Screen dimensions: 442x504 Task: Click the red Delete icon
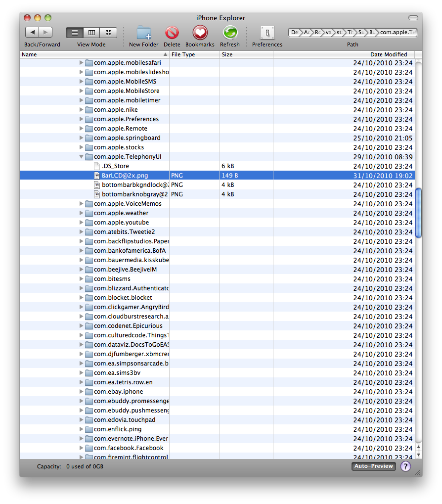tap(172, 33)
